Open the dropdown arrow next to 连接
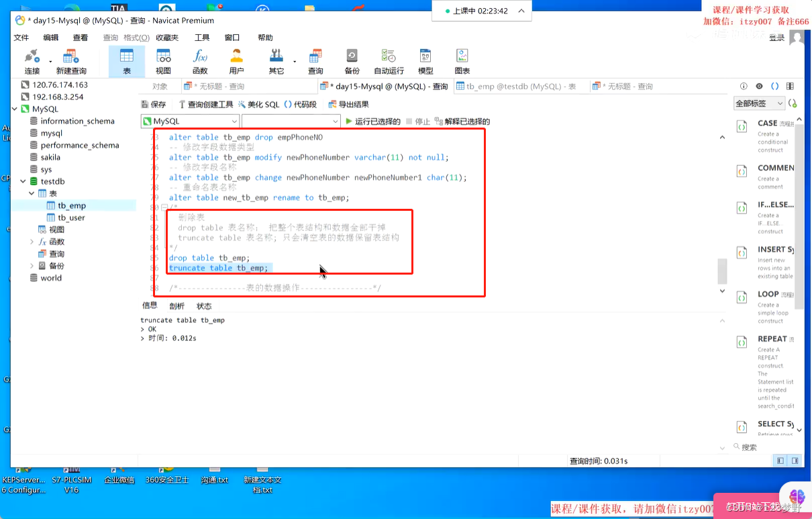The width and height of the screenshot is (812, 519). coord(50,62)
